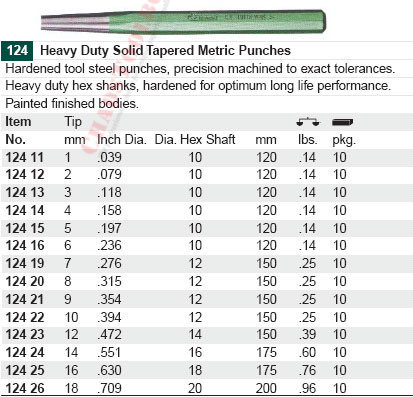The width and height of the screenshot is (413, 397).
Task: Click the Inch Dia. column header
Action: (x=122, y=139)
